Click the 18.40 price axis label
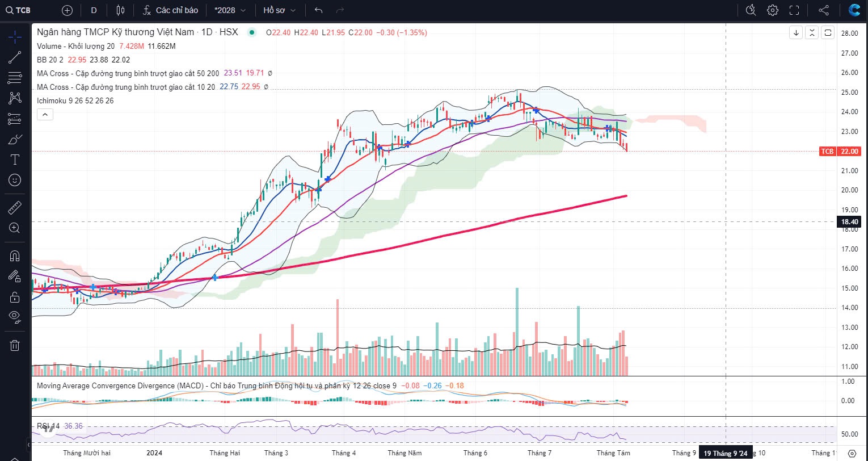The width and height of the screenshot is (868, 461). (849, 222)
